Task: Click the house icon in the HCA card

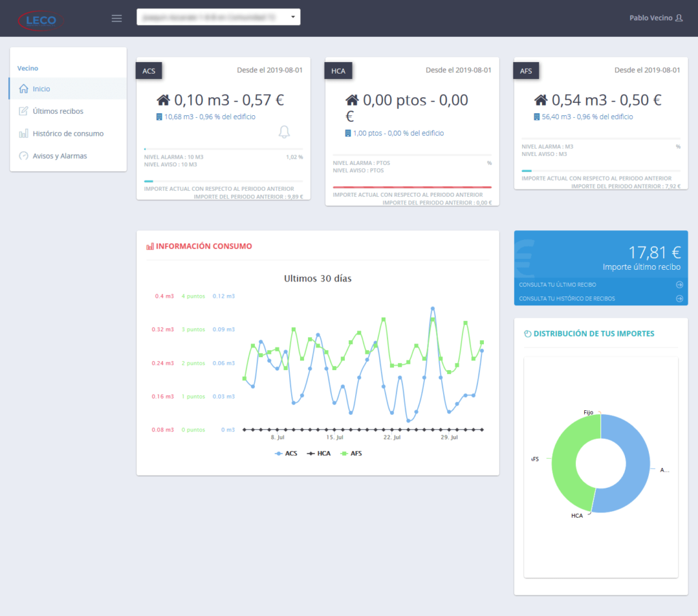Action: click(x=352, y=100)
